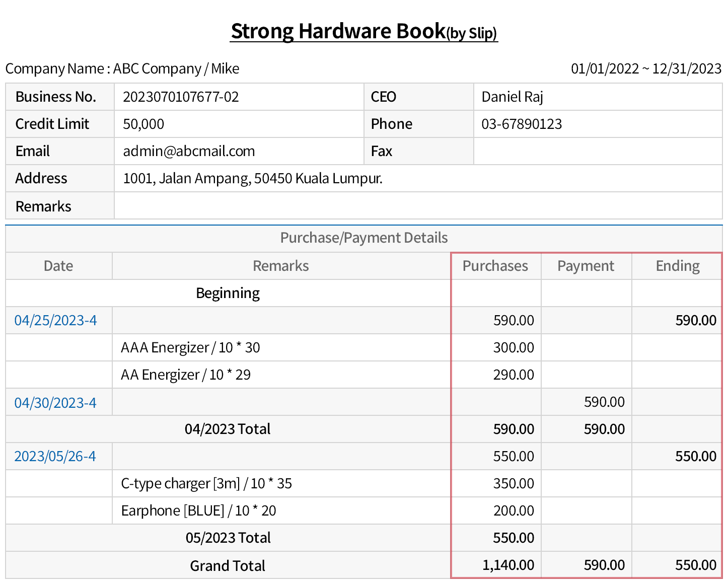Open the 04/30/2023-4 payment slip link
The height and width of the screenshot is (584, 728).
pos(55,403)
